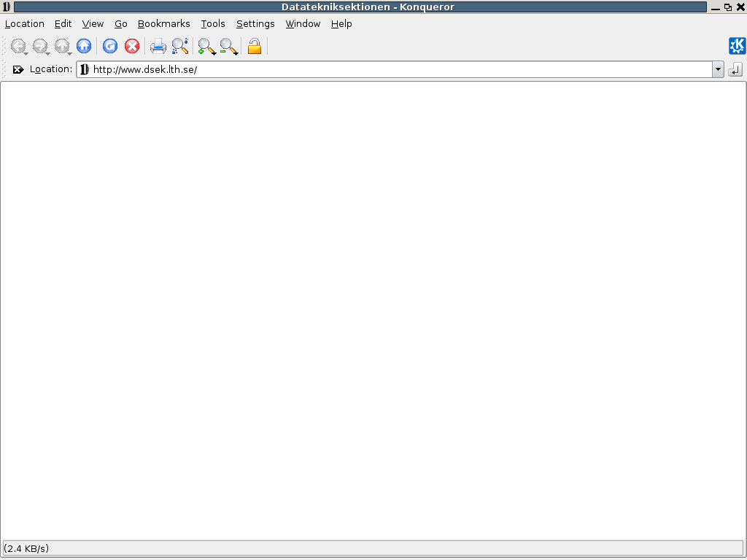Open the window menu icon in title bar
Screen dimensions: 747x560
pyautogui.click(x=6, y=7)
